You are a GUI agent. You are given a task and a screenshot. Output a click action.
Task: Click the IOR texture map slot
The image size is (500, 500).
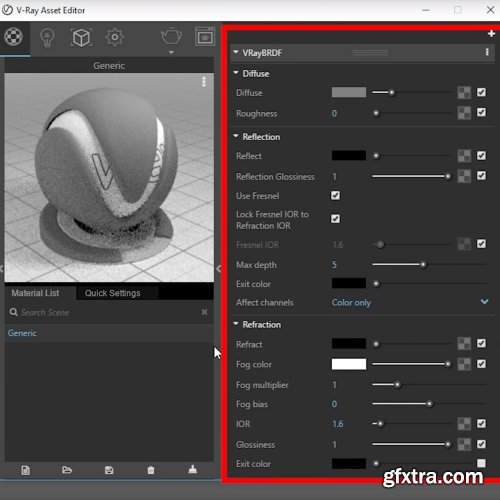(464, 424)
